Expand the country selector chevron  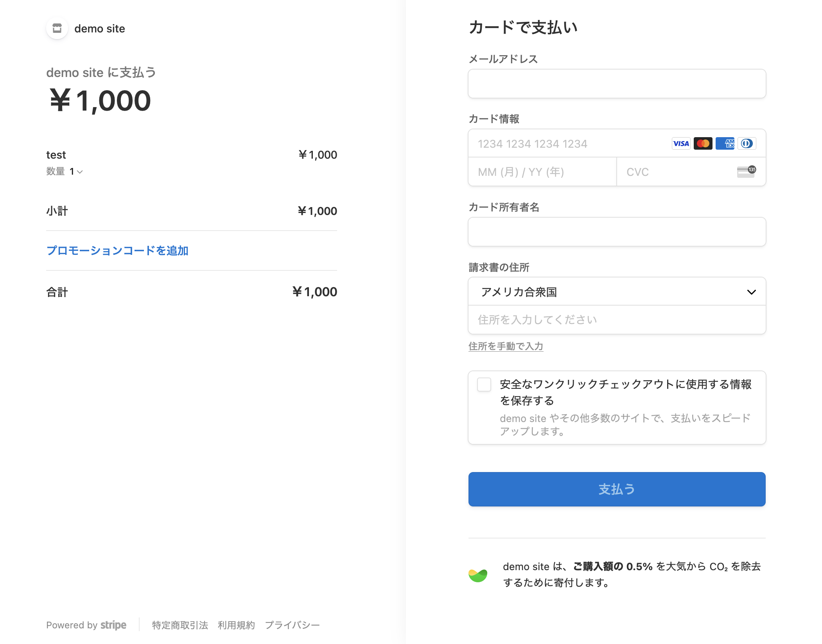coord(751,292)
